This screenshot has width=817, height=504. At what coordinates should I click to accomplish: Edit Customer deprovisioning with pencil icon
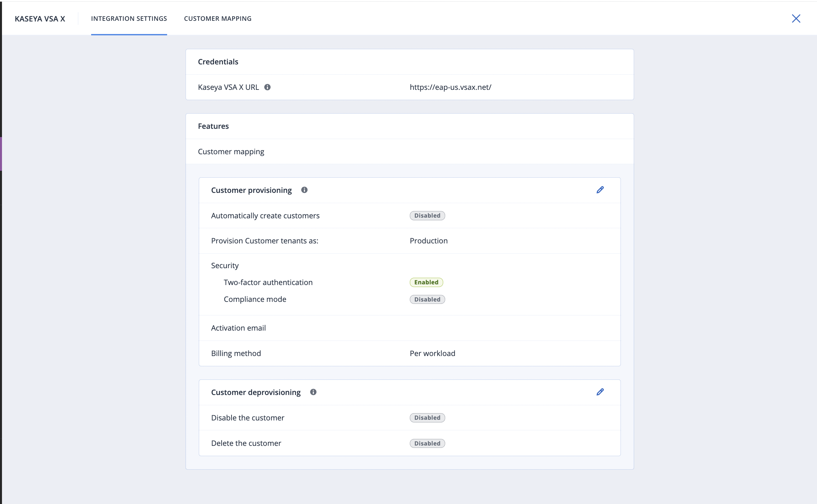pyautogui.click(x=600, y=392)
